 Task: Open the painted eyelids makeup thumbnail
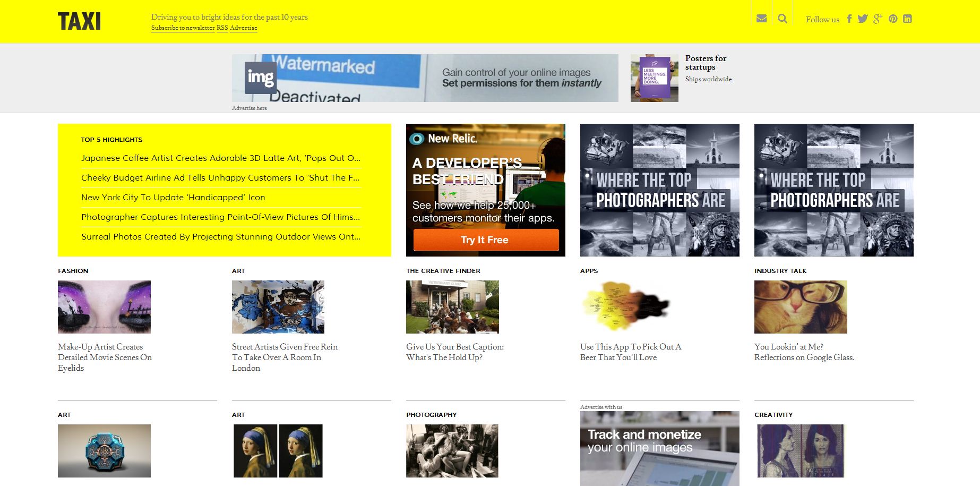104,307
